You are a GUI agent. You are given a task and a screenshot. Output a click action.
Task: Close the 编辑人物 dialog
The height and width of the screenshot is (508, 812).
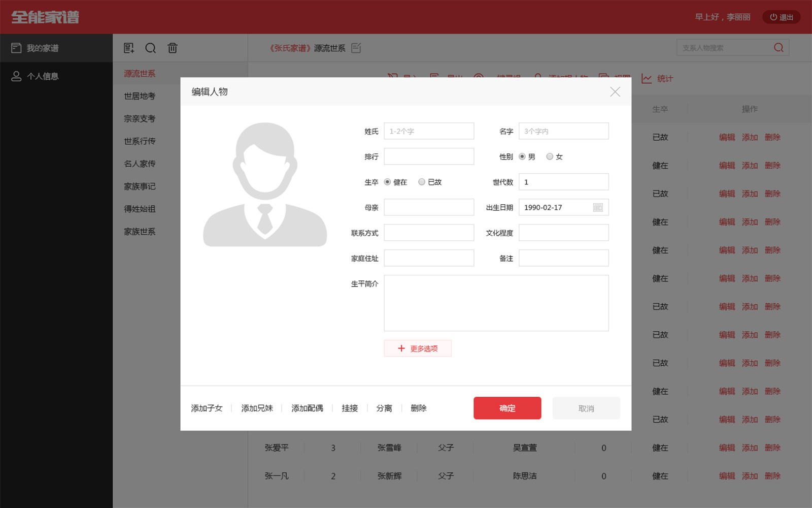[615, 91]
